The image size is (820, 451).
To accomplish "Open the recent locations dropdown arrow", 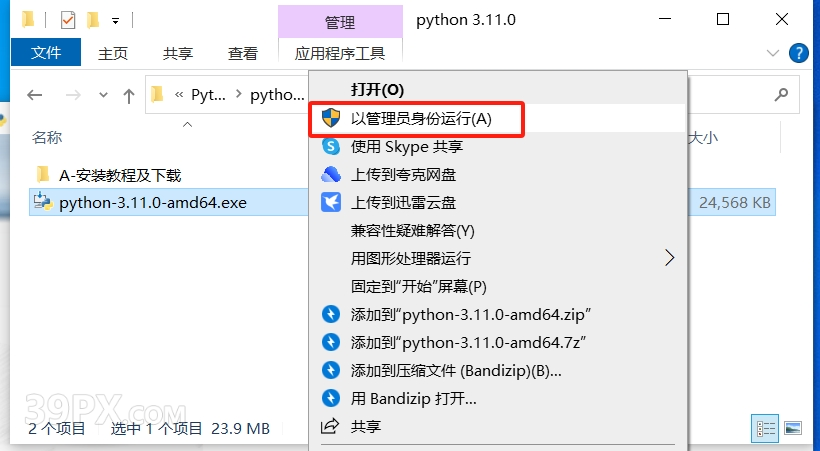I will (103, 95).
